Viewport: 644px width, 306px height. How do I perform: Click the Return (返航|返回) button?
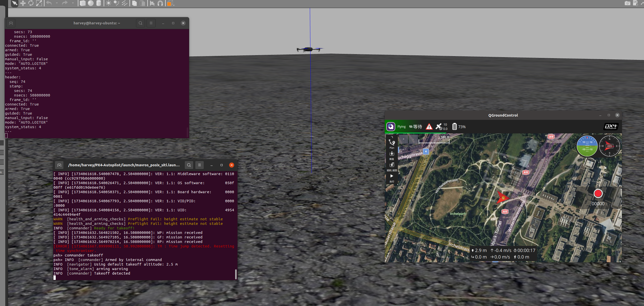[x=392, y=167]
